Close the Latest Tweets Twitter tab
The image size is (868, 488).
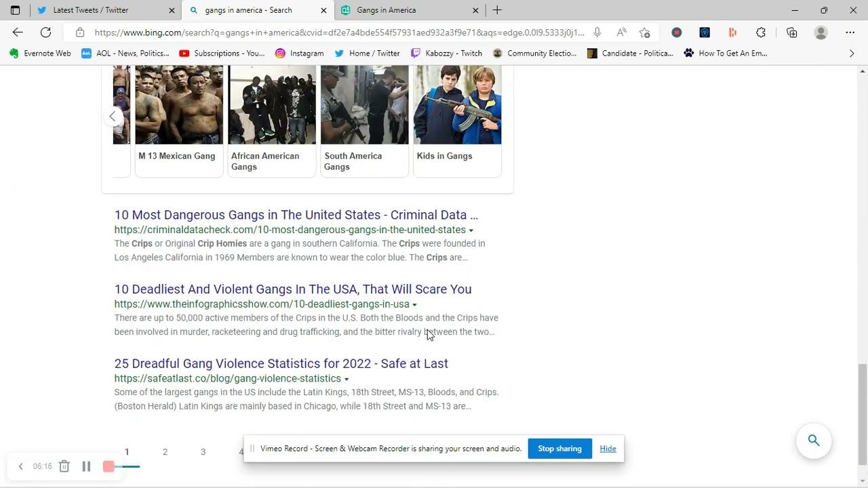point(172,10)
